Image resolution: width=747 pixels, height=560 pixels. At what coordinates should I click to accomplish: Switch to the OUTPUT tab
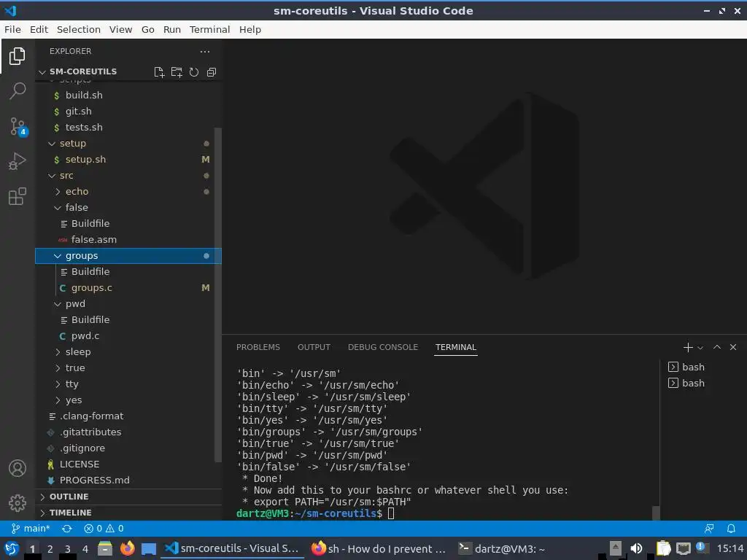click(x=314, y=347)
